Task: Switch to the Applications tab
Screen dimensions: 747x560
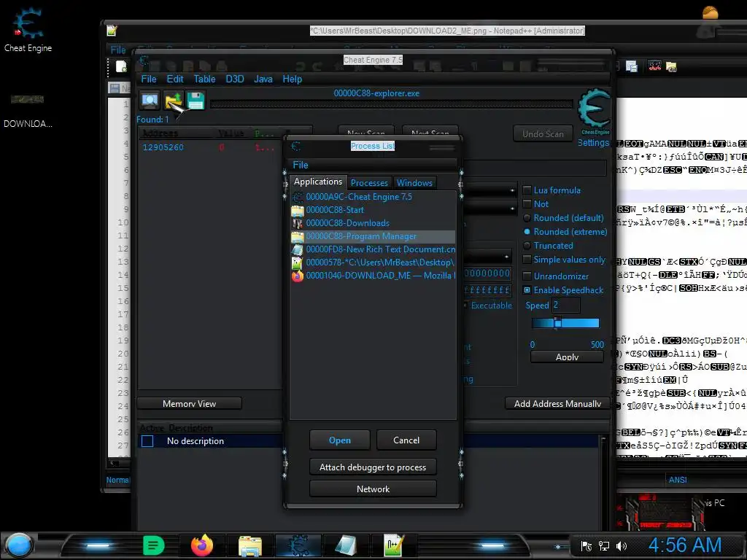Action: (x=318, y=182)
